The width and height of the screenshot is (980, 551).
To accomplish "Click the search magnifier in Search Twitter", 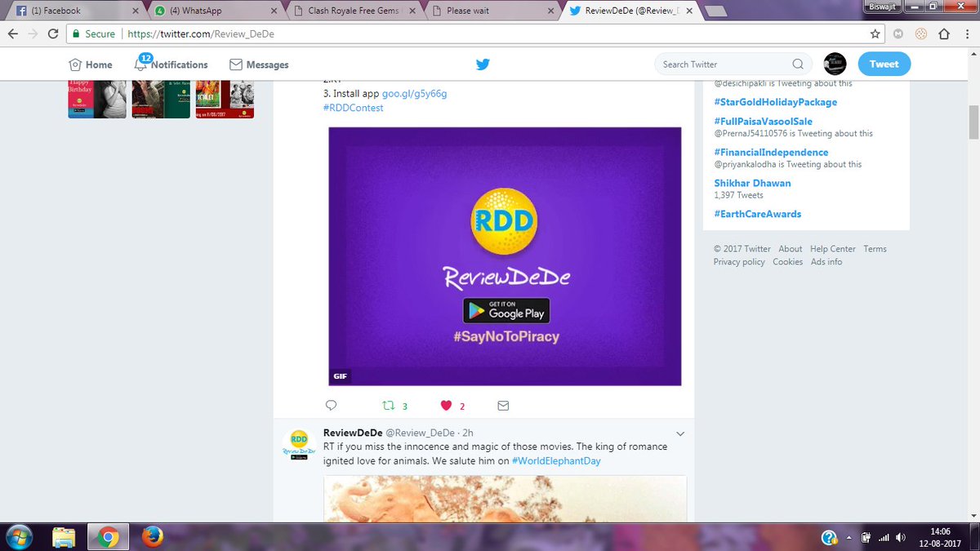I will pyautogui.click(x=798, y=64).
